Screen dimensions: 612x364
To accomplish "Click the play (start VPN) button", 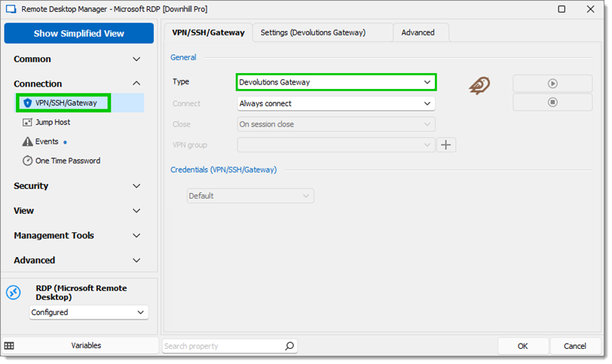I will pyautogui.click(x=552, y=84).
